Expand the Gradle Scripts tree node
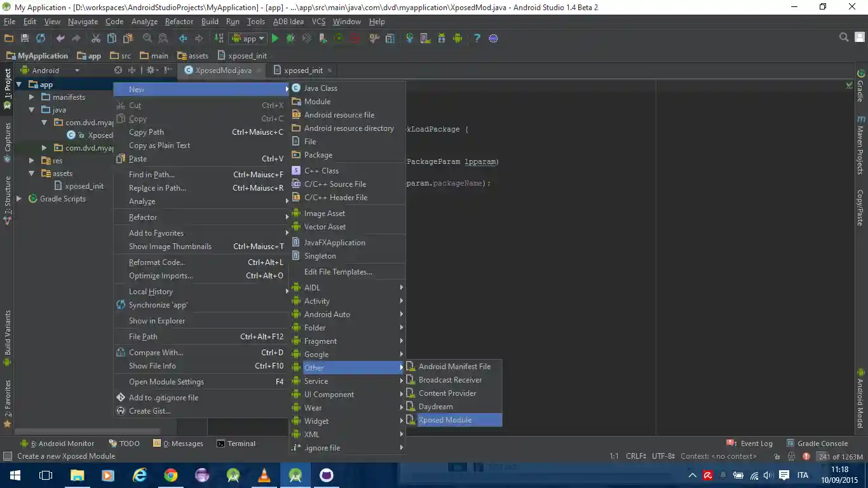Image resolution: width=868 pixels, height=488 pixels. pos(19,199)
